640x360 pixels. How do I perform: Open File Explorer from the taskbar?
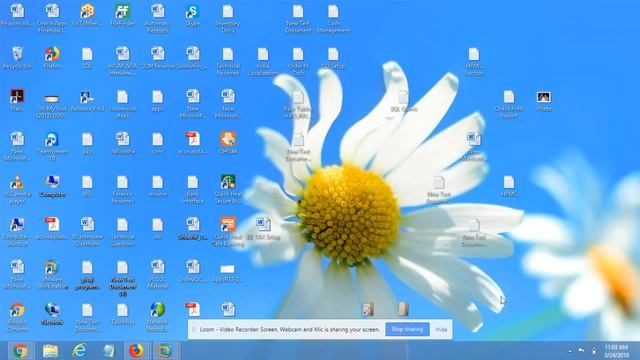tap(50, 351)
